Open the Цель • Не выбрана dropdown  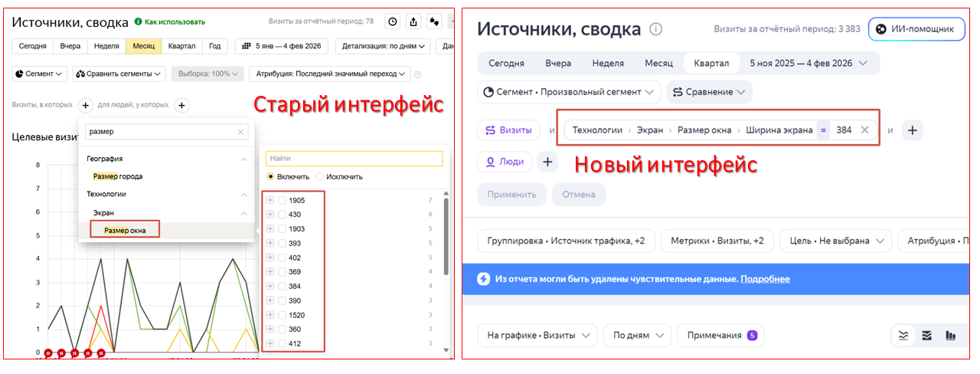tap(835, 241)
